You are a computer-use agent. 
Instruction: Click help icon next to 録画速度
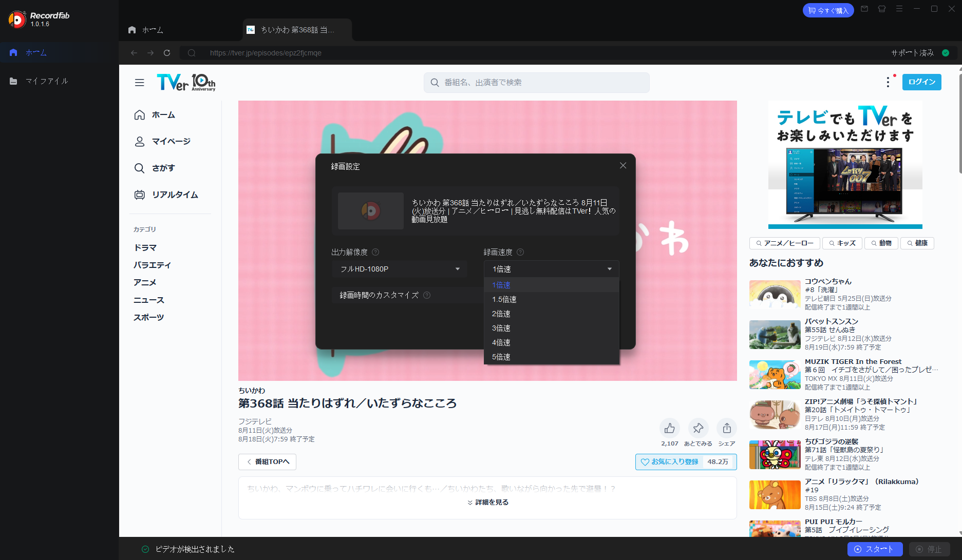pos(520,252)
